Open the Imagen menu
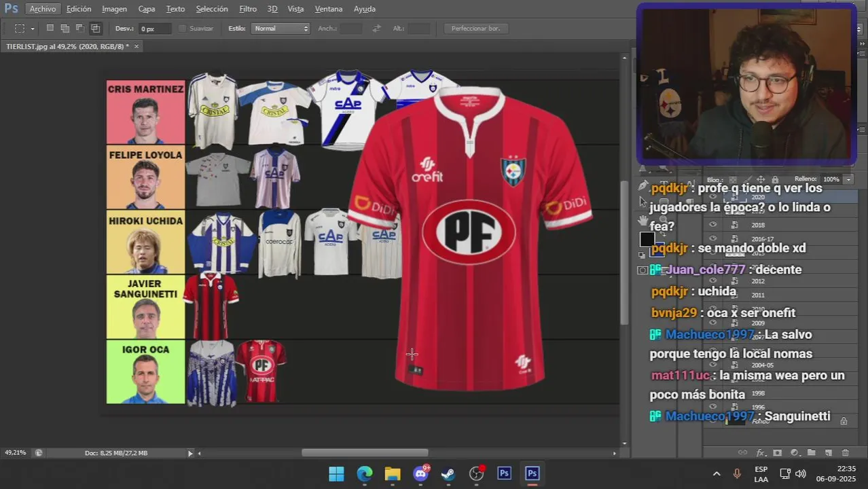868x489 pixels. pyautogui.click(x=114, y=9)
